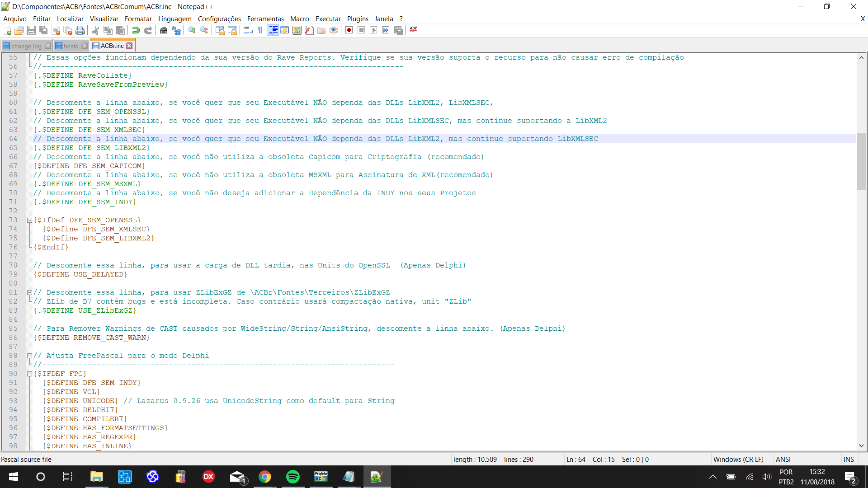Open the Editar menu
868x488 pixels.
42,19
